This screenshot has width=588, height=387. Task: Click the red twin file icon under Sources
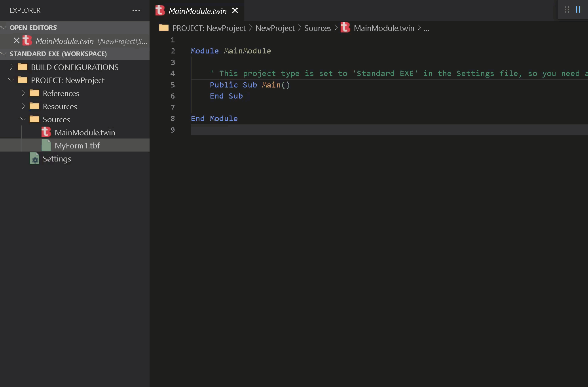[46, 132]
